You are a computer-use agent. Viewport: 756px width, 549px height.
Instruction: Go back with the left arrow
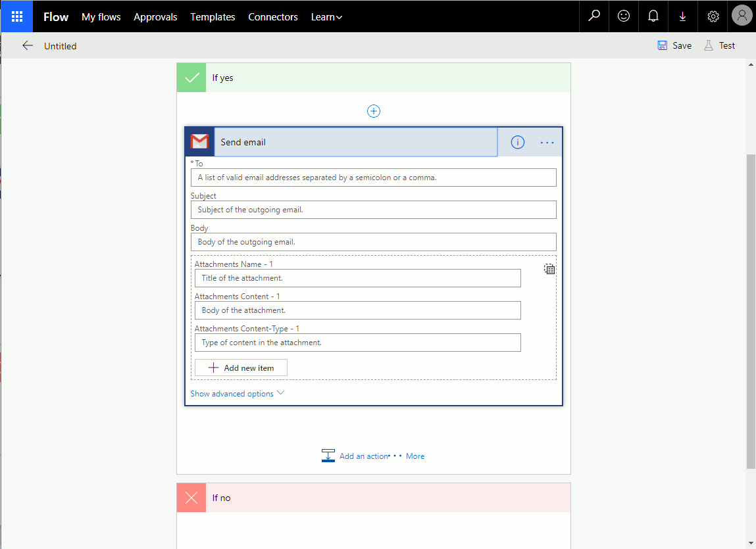click(x=28, y=46)
